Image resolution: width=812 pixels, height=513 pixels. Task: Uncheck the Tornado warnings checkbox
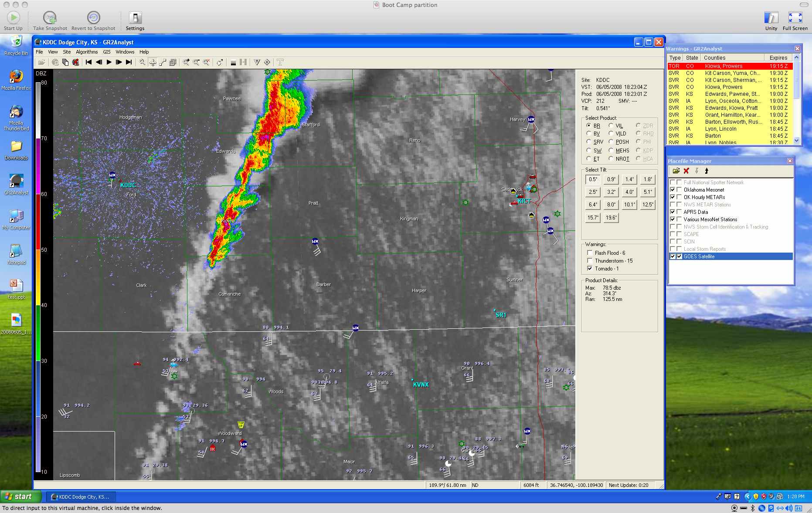(590, 268)
